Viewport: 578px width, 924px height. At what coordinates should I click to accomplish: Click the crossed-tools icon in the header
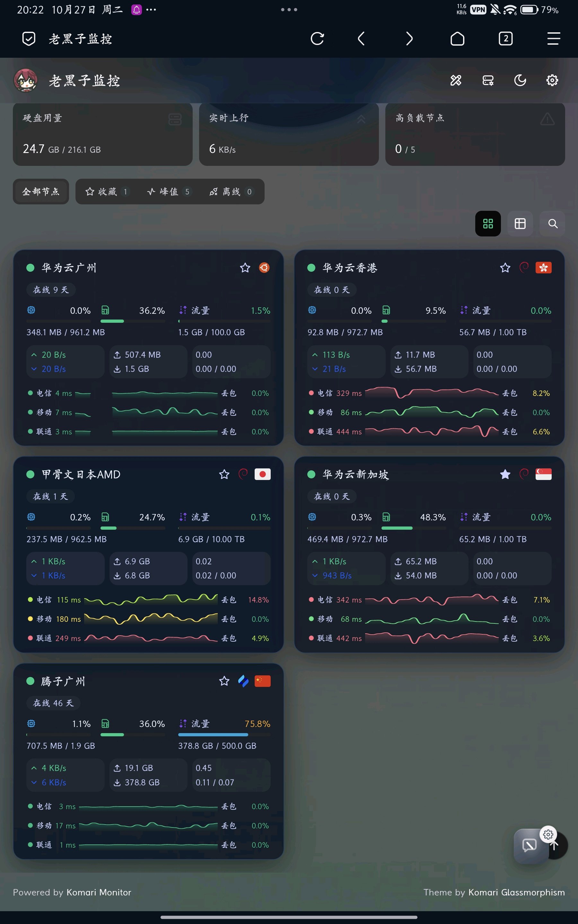click(456, 80)
